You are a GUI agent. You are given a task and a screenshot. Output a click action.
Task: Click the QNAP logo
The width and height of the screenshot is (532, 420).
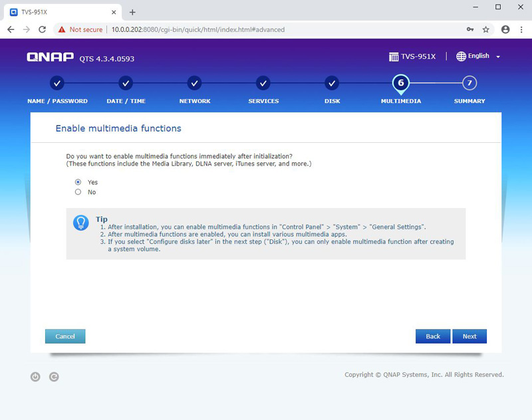coord(51,57)
